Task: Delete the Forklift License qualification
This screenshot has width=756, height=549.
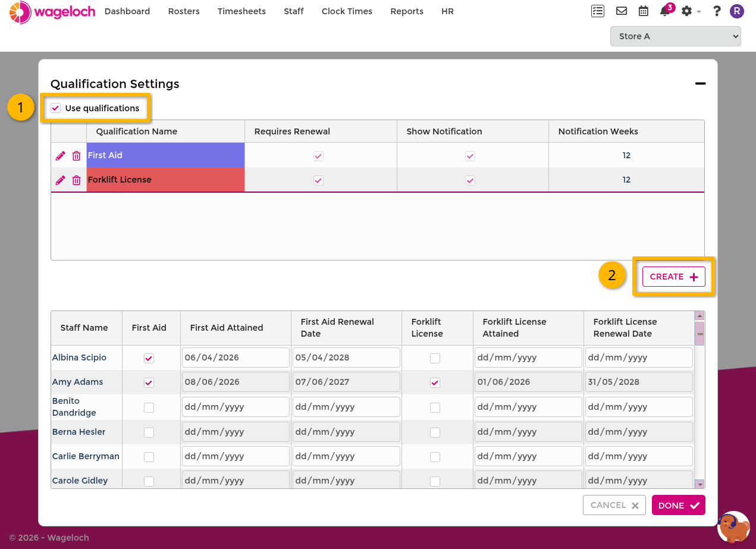Action: coord(76,180)
